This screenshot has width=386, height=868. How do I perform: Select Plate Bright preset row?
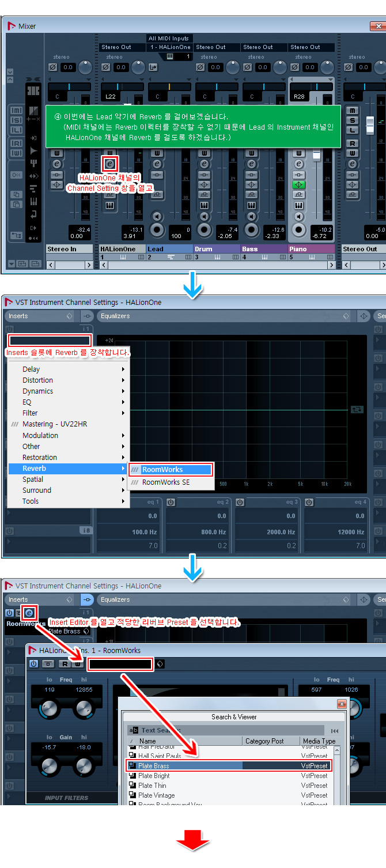pos(228,776)
